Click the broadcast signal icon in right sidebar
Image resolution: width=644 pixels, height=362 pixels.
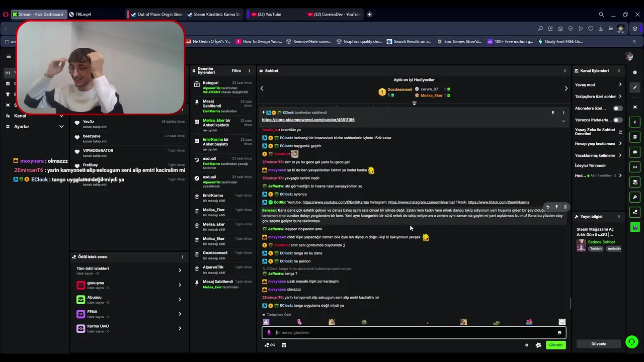point(635,167)
